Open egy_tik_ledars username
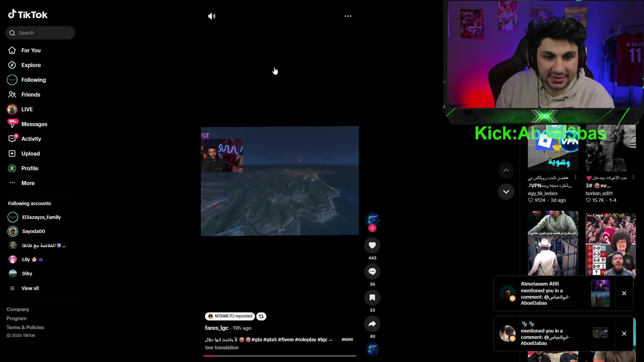Viewport: 644px width, 362px height. [543, 193]
